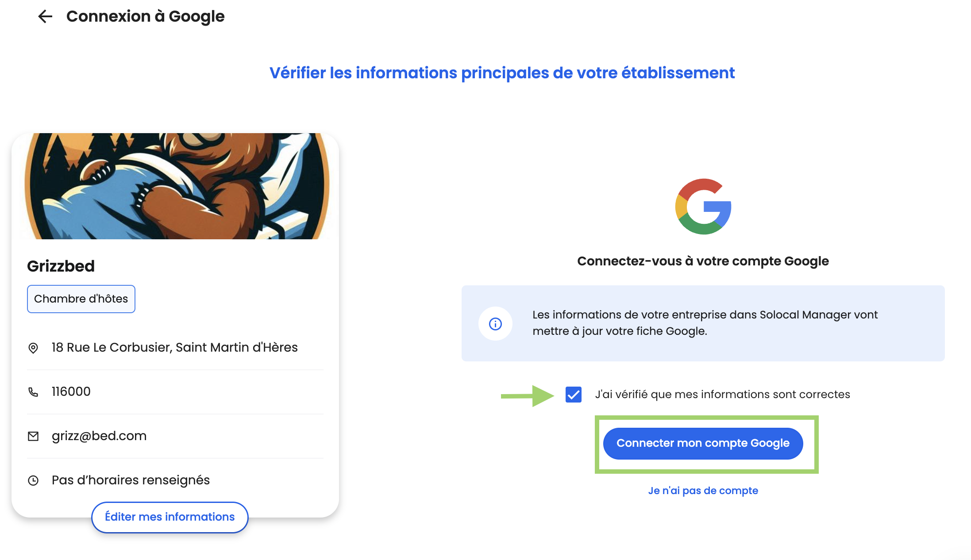
Task: Click the Grizzbed bear banner image
Action: pos(176,186)
